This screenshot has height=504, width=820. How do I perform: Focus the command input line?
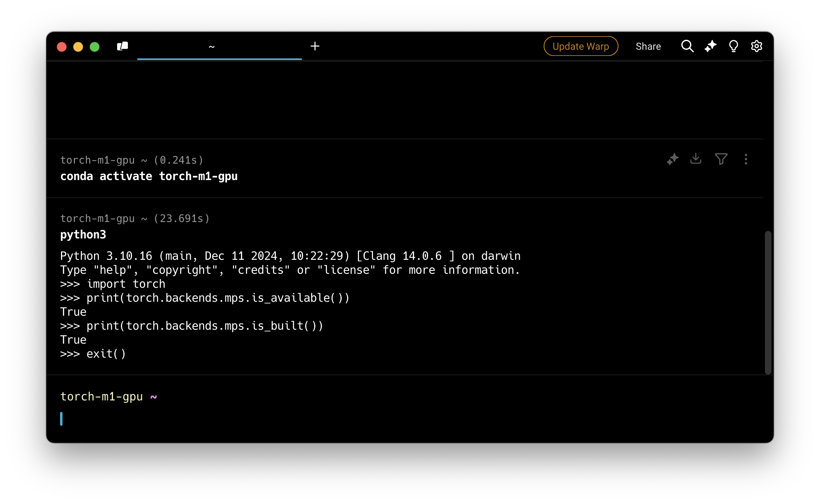point(288,419)
